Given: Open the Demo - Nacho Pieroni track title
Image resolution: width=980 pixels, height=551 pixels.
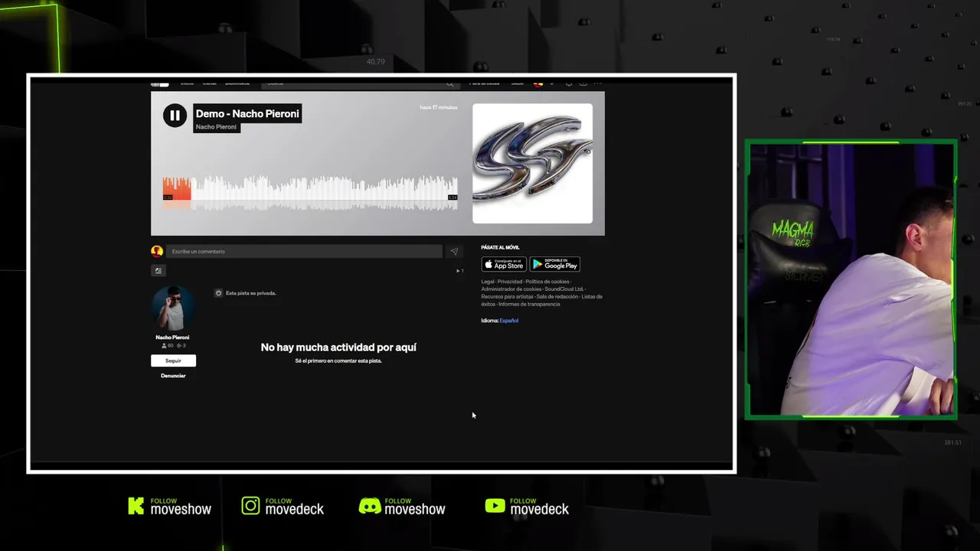Looking at the screenshot, I should [247, 113].
